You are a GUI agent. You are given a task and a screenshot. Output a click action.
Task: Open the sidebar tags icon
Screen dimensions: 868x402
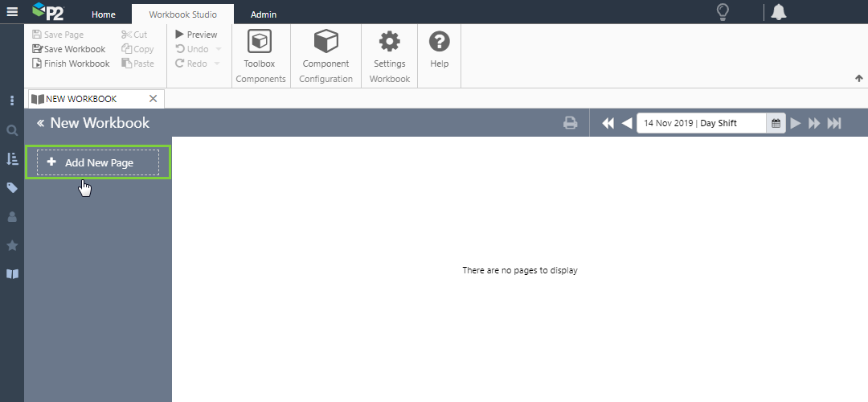point(12,188)
